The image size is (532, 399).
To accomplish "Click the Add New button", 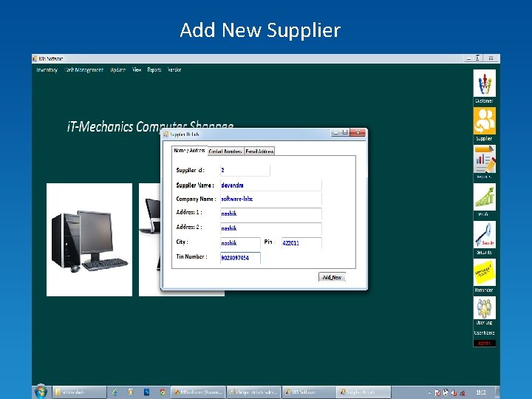I will coord(332,277).
